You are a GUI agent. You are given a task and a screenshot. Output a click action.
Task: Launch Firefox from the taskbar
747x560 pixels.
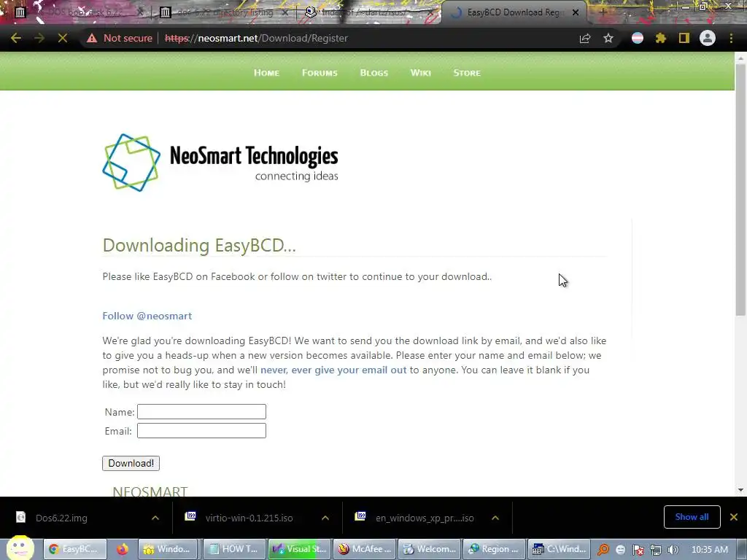click(x=122, y=549)
